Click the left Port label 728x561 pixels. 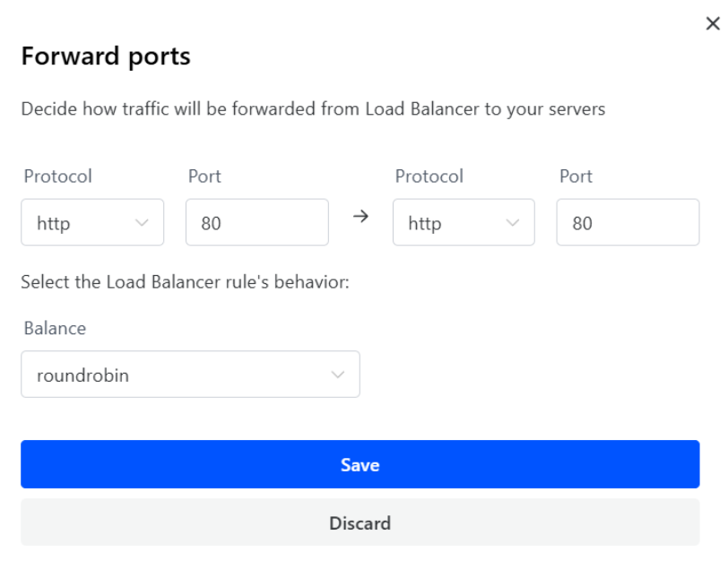pyautogui.click(x=204, y=177)
